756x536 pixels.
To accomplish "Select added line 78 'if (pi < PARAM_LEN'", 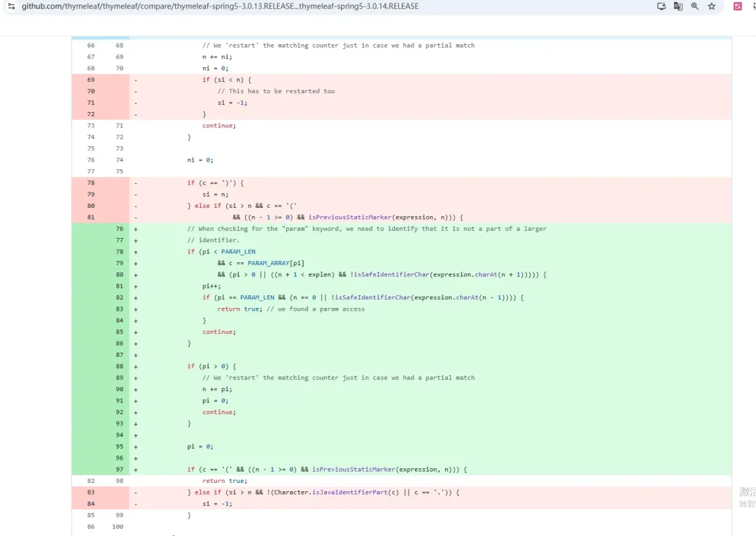I will [120, 252].
